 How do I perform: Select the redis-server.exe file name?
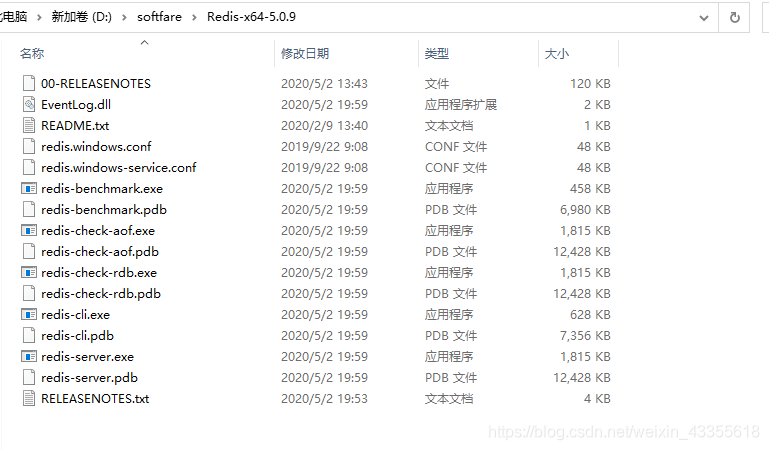pyautogui.click(x=87, y=357)
